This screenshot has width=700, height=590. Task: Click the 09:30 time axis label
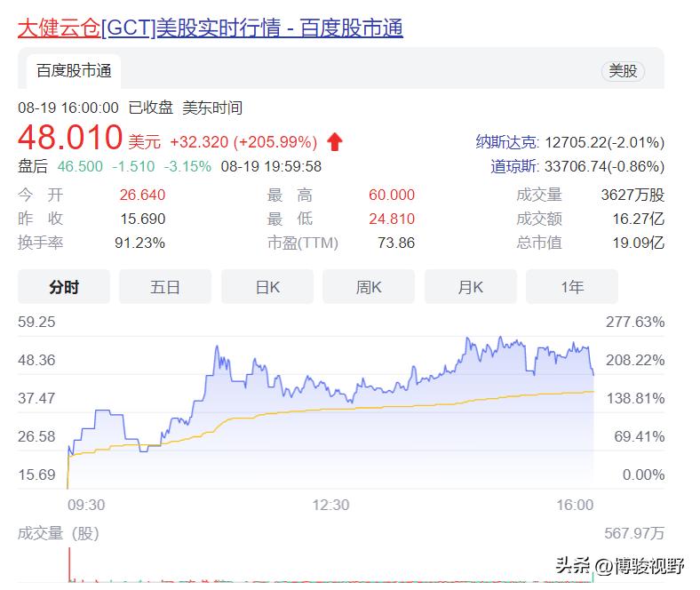coord(86,505)
